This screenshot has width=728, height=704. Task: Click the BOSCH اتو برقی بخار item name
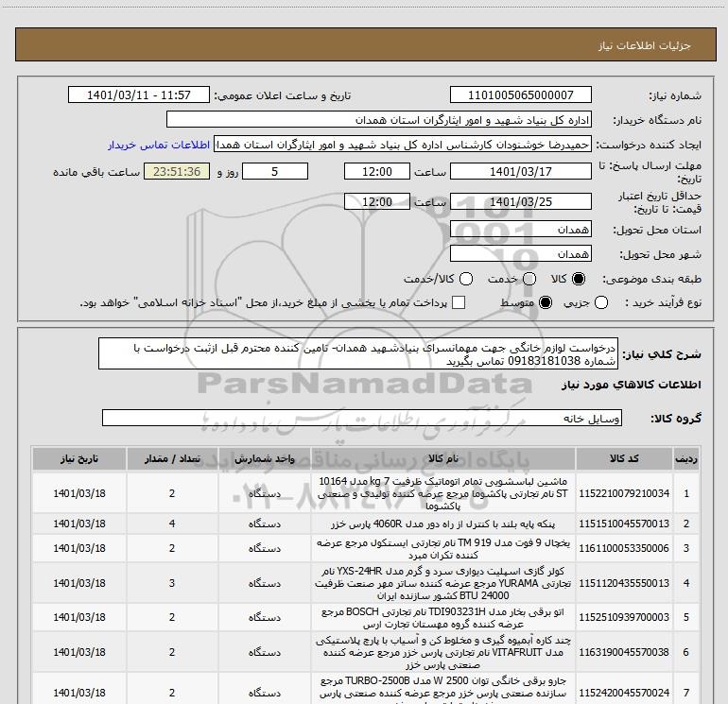point(442,617)
